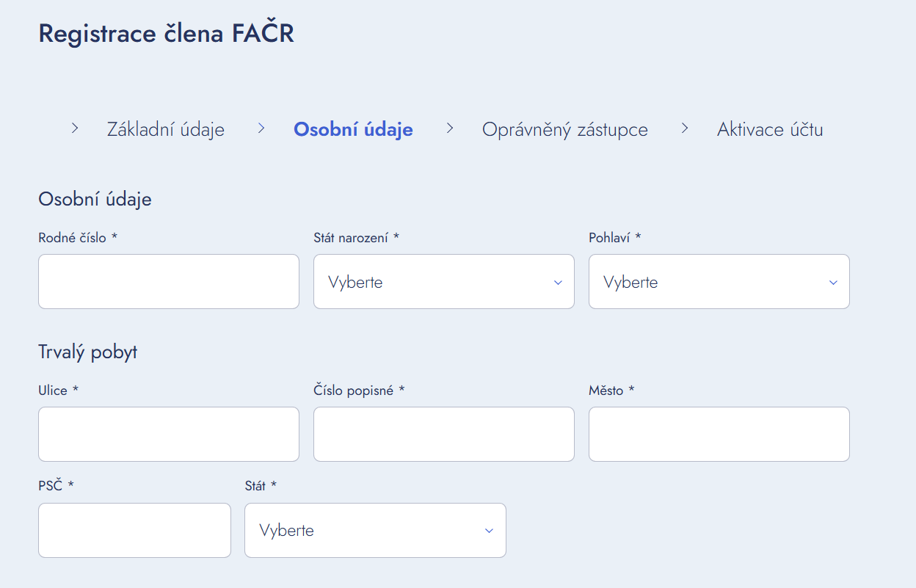Click chevron icon before Aktivace účtu

(685, 128)
